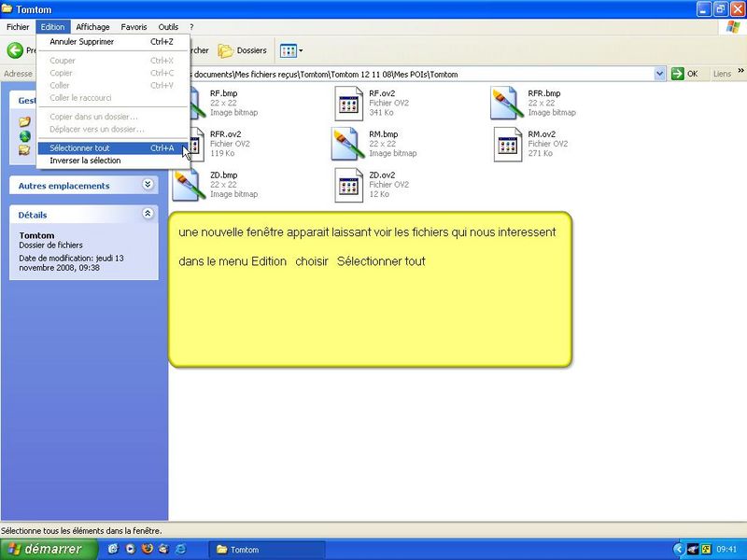
Task: Click the top folder task icon in sidebar
Action: pos(25,122)
